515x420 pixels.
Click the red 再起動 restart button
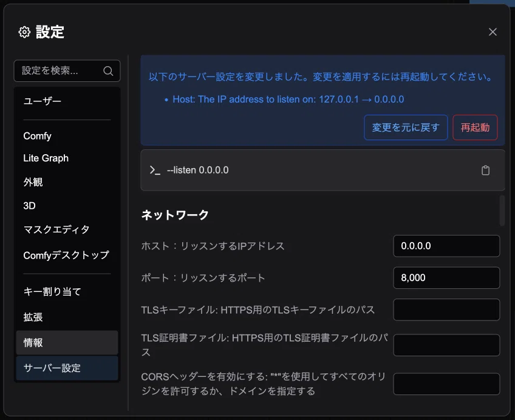[475, 127]
